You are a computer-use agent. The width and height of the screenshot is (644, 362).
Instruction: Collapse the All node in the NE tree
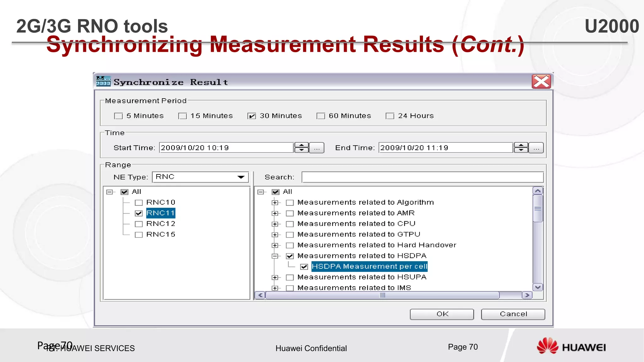109,192
